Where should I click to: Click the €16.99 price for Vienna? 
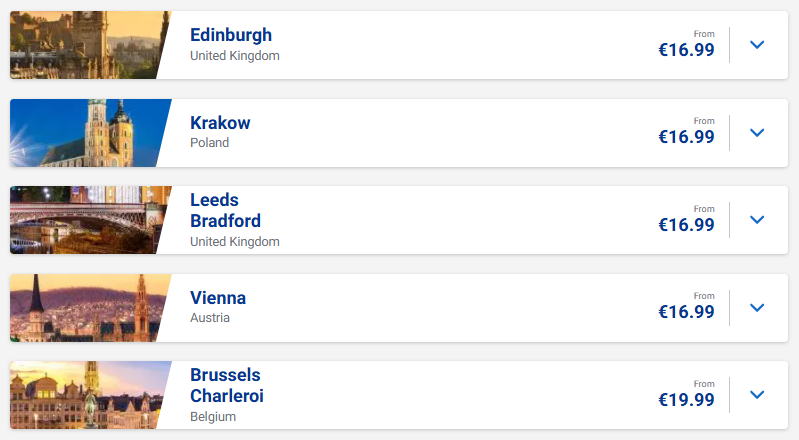point(686,312)
